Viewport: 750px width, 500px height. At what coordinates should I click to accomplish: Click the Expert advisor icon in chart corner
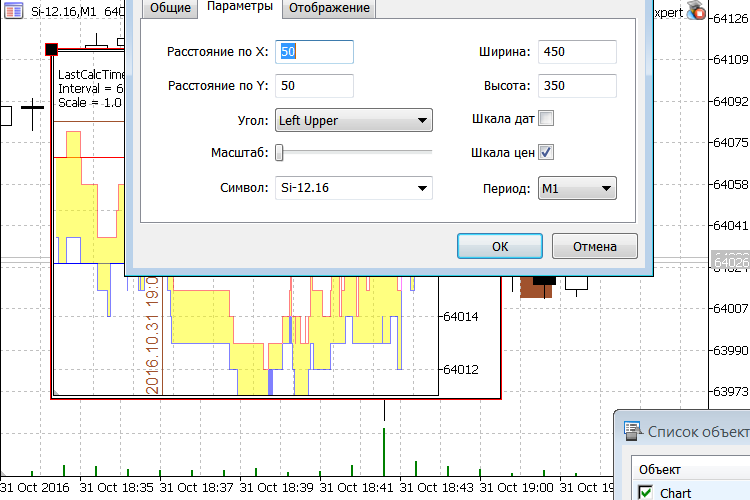(x=696, y=11)
